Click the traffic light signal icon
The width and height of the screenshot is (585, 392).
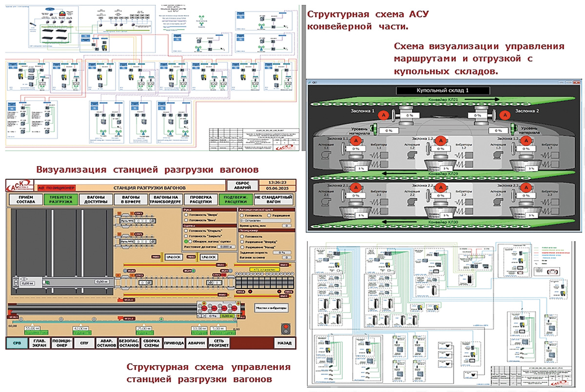[285, 329]
